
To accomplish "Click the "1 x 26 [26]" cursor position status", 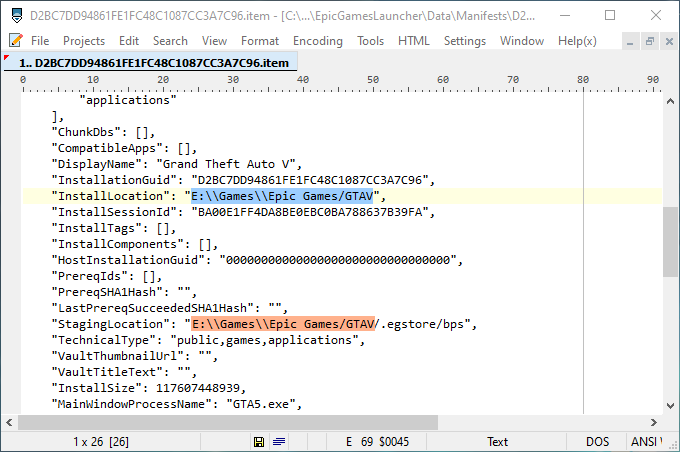I will click(101, 442).
